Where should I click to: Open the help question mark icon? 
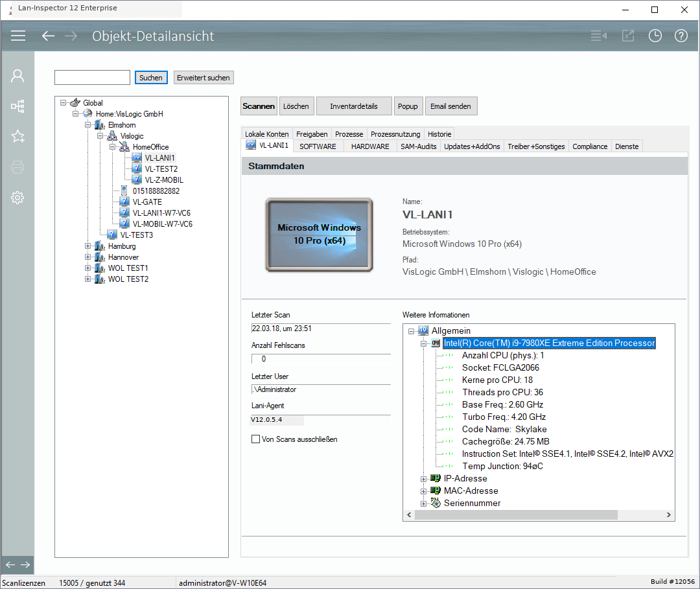coord(681,36)
